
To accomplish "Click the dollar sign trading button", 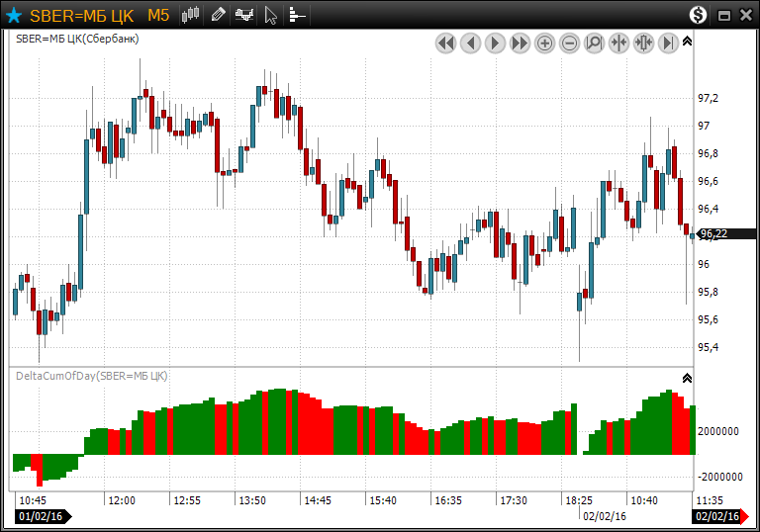I will pos(699,15).
